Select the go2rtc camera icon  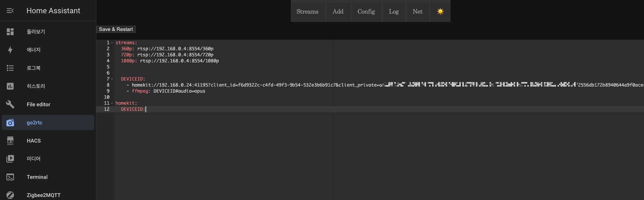[10, 122]
